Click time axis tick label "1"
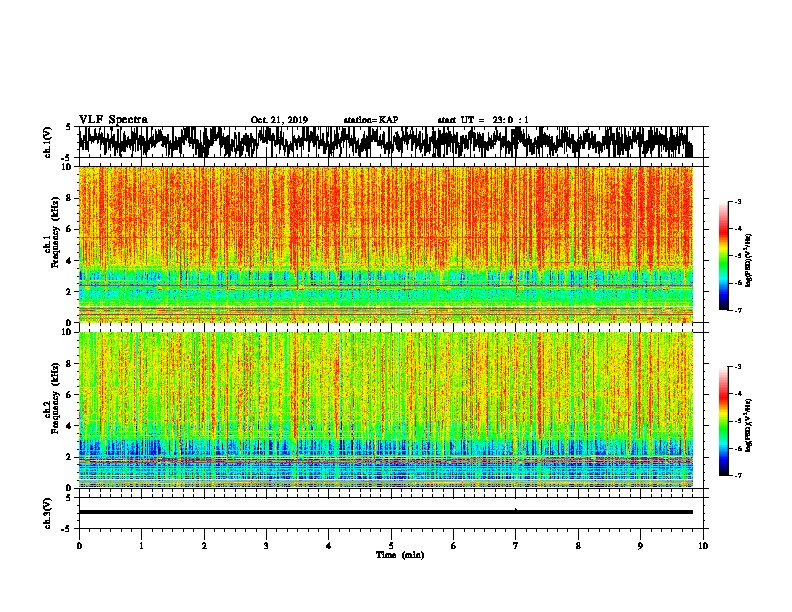 (x=141, y=545)
